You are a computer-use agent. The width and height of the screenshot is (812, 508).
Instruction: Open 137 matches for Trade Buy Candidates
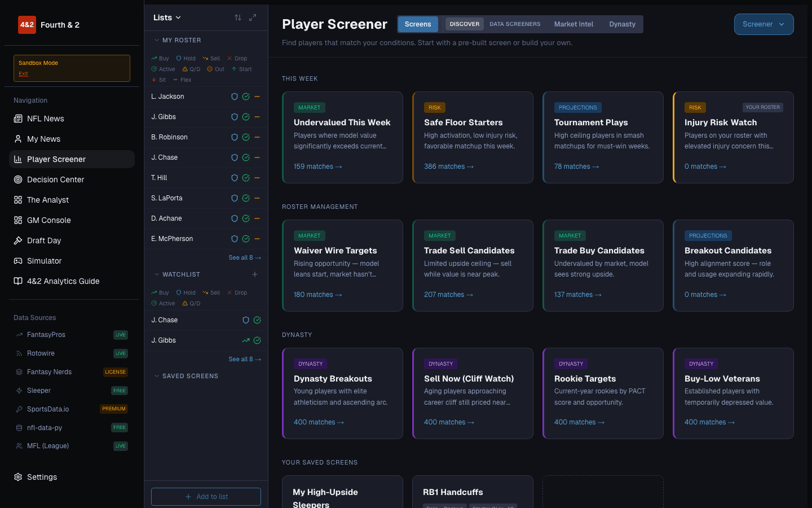[578, 295]
